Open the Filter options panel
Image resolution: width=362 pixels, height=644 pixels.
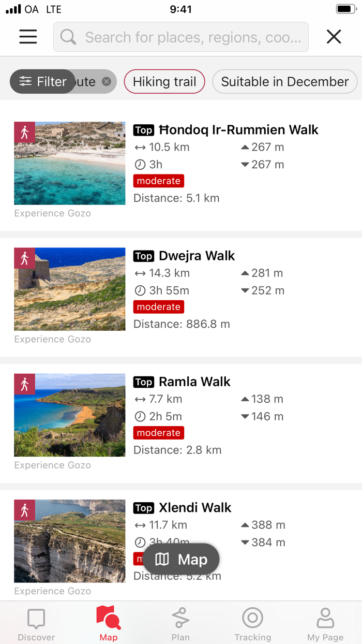tap(42, 81)
